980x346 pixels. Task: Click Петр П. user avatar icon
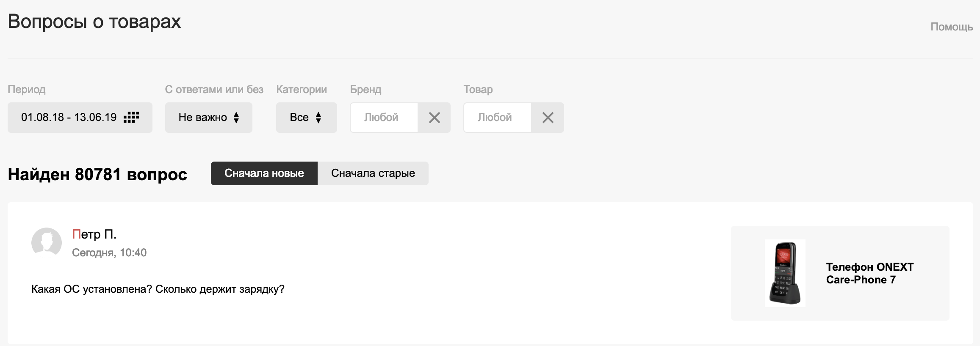point(47,242)
